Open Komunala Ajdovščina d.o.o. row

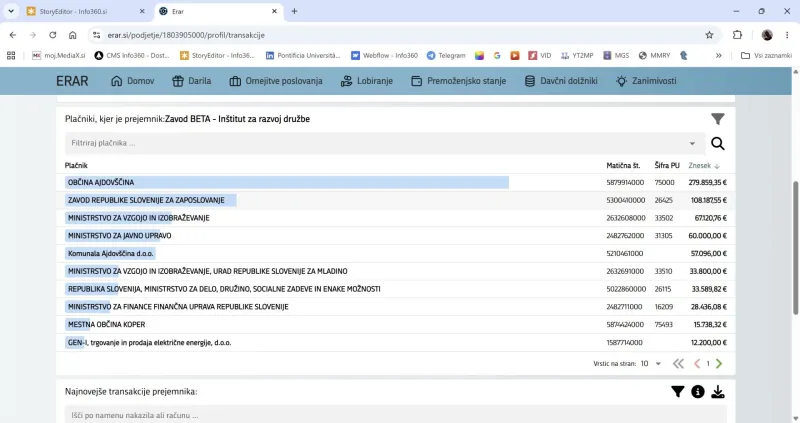point(396,254)
